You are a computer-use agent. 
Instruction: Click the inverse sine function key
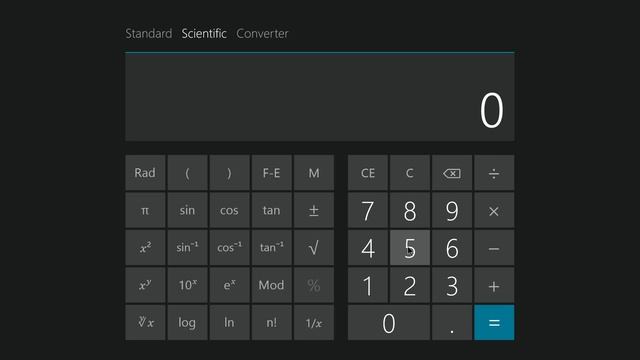(x=187, y=248)
